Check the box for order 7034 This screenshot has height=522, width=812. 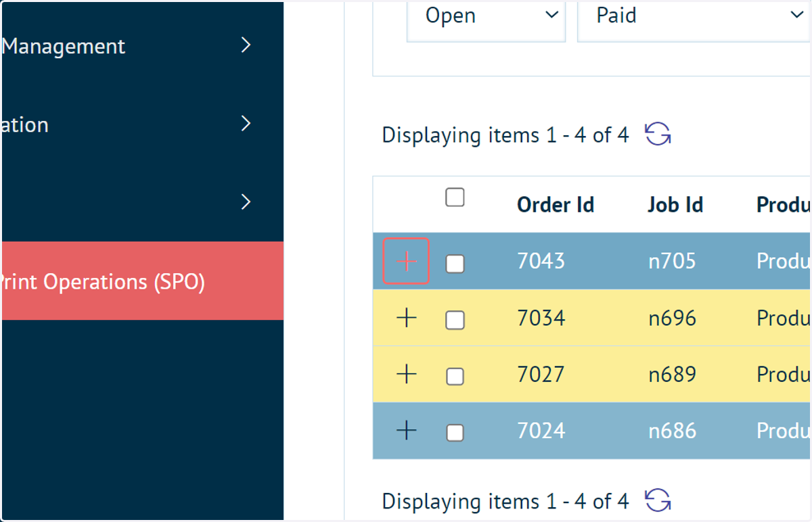455,320
